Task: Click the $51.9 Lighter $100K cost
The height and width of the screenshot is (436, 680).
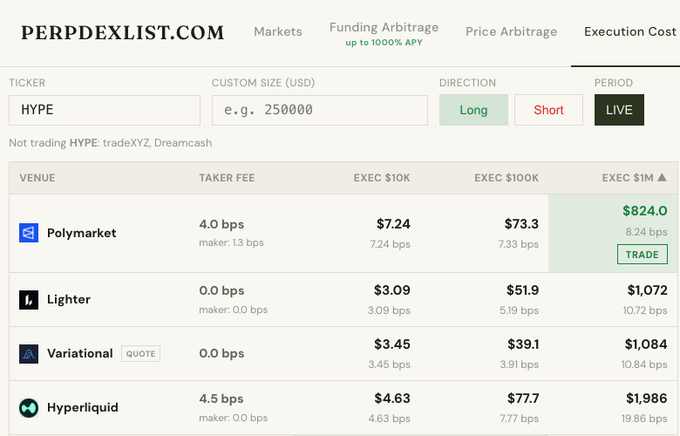Action: click(x=523, y=290)
